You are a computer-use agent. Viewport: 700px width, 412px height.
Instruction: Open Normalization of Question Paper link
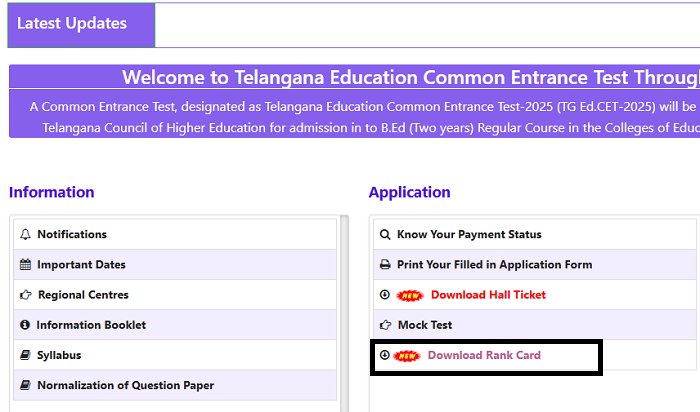tap(125, 385)
